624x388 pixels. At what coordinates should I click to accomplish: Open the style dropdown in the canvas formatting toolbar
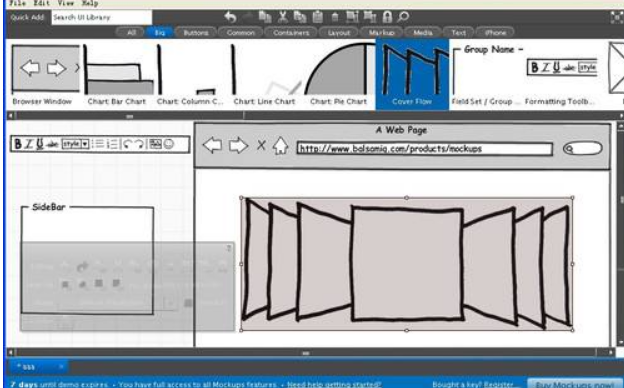(x=75, y=144)
